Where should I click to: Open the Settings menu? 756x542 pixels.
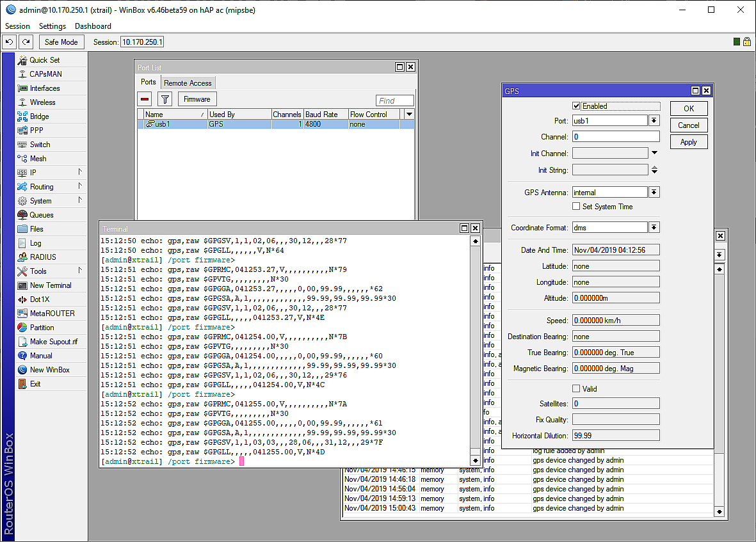point(52,26)
